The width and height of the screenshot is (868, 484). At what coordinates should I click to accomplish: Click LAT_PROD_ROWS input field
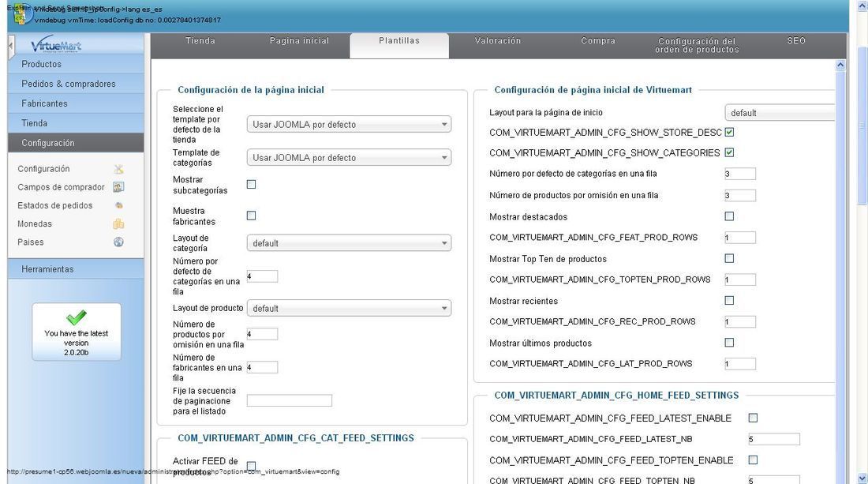740,364
